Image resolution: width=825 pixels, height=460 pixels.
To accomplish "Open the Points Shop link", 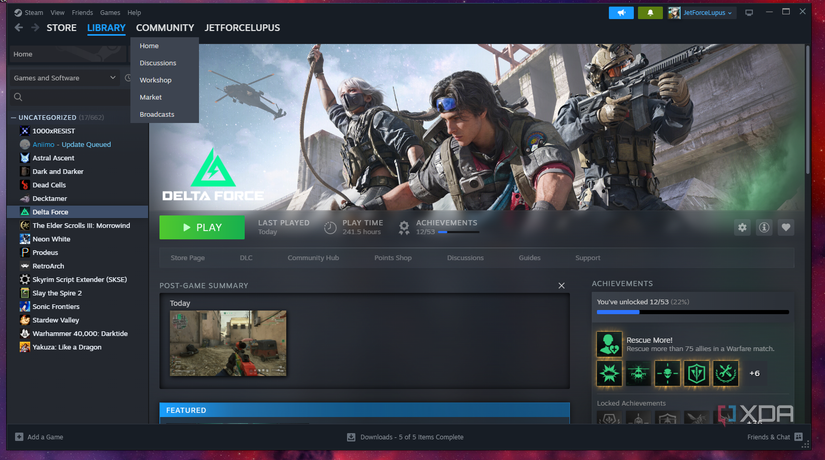I will click(393, 258).
